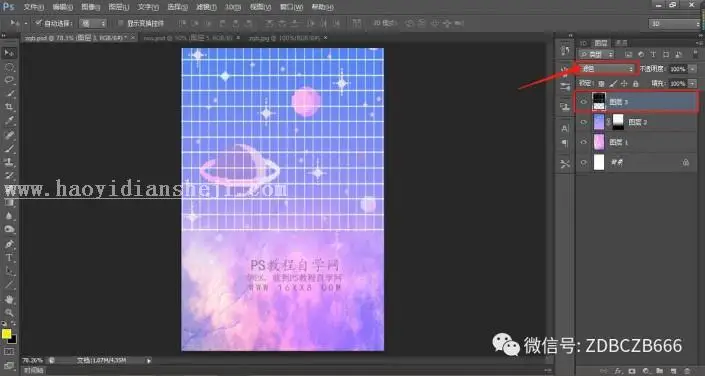Screen dimensions: 705x376
Task: Select the Clone Stamp tool
Action: pos(9,161)
